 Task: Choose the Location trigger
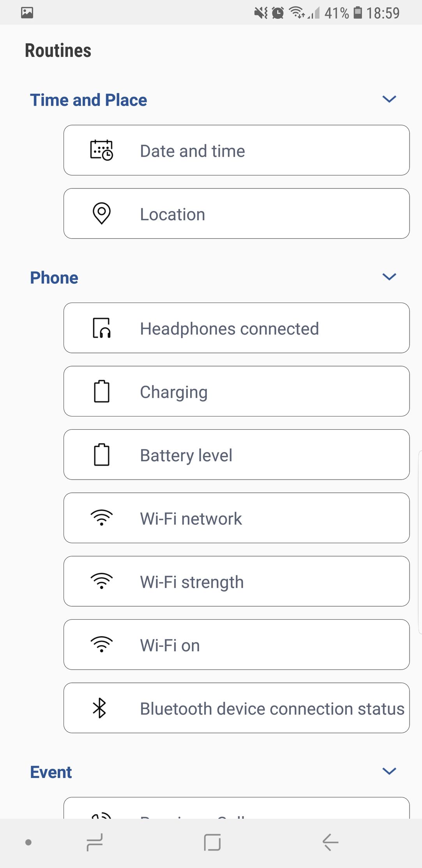pyautogui.click(x=236, y=213)
